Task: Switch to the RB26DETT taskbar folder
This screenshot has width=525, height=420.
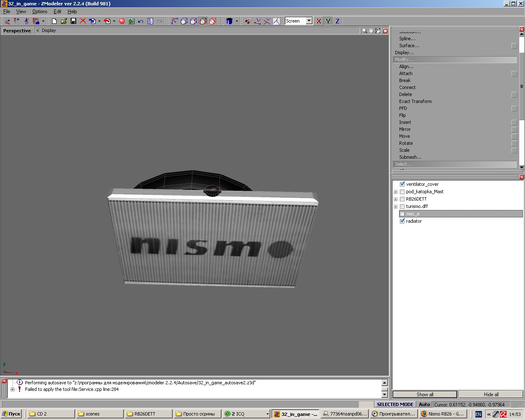Action: (x=148, y=414)
